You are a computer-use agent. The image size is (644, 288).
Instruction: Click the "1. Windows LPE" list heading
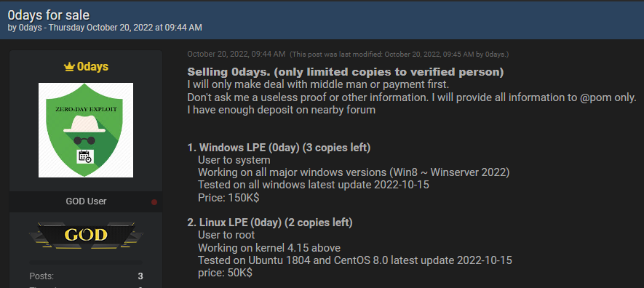(279, 148)
